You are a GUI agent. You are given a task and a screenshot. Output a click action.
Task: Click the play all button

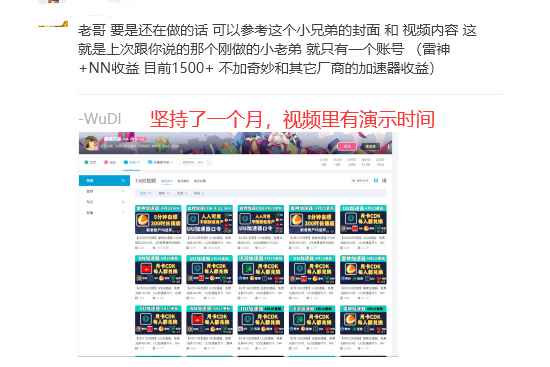point(360,181)
